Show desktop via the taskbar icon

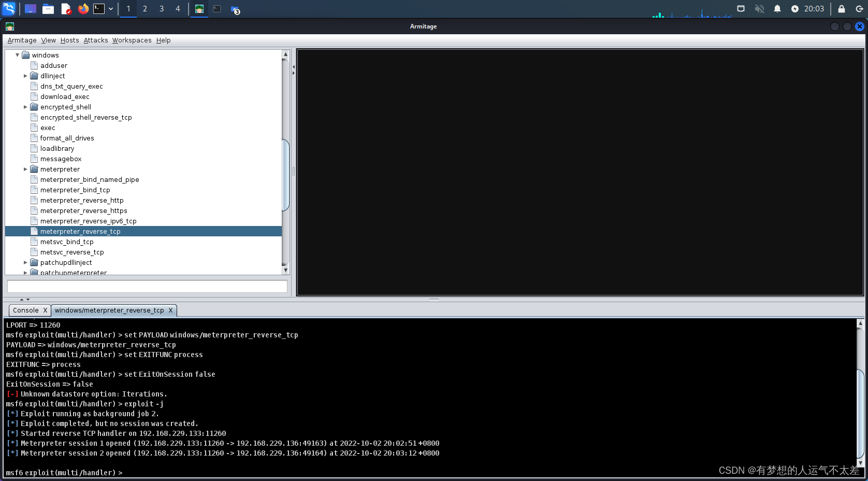[x=31, y=9]
